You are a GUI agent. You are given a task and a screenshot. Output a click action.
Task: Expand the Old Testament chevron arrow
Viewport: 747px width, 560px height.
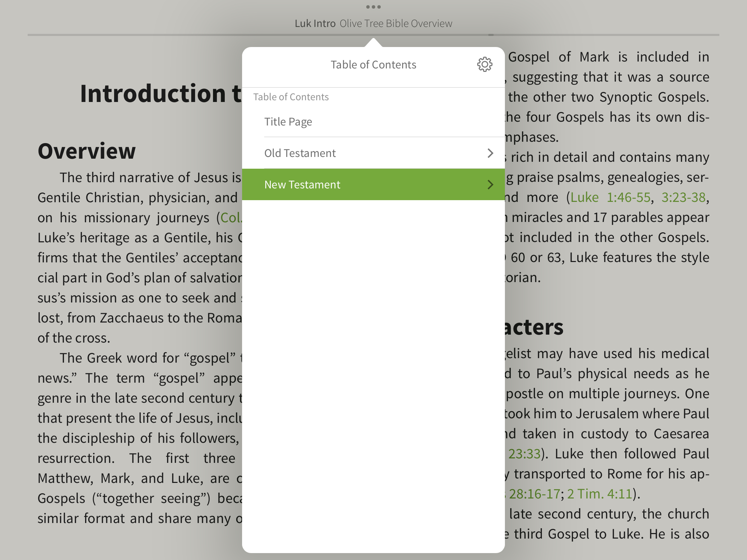[490, 153]
